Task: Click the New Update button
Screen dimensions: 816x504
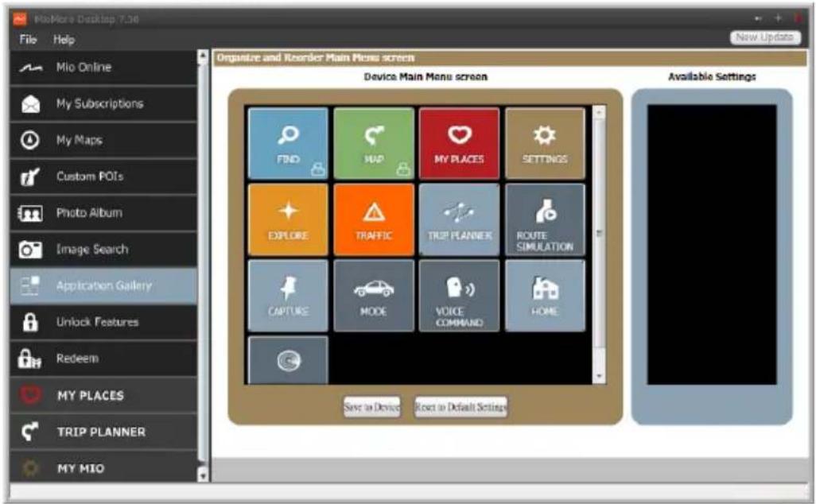Action: tap(765, 37)
